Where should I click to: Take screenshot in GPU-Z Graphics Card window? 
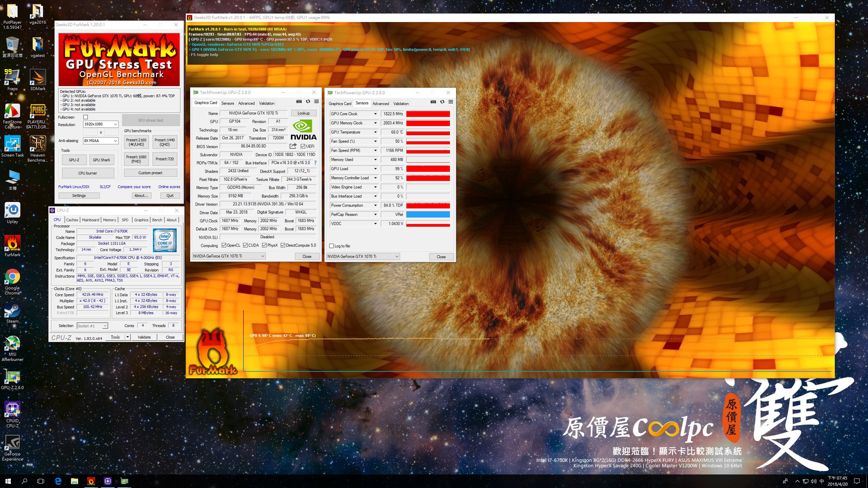click(x=299, y=101)
